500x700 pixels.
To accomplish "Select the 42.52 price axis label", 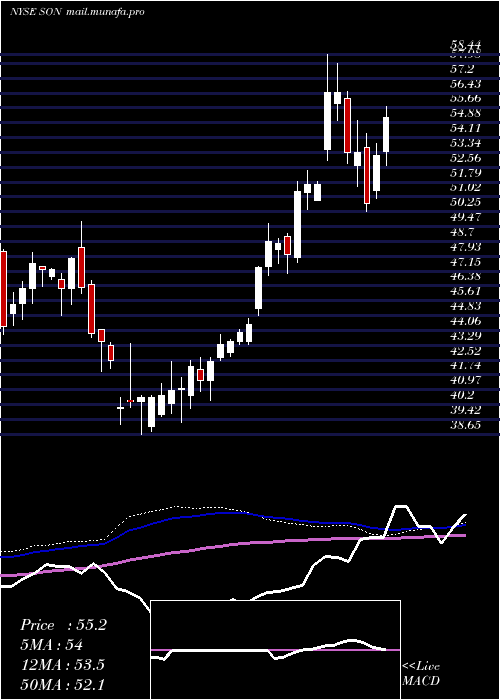I will 466,350.
